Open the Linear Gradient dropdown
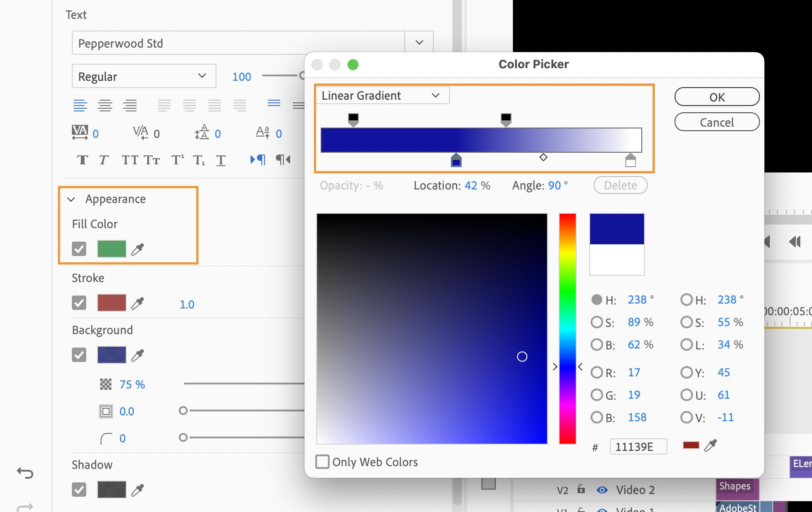This screenshot has width=812, height=512. [x=382, y=95]
